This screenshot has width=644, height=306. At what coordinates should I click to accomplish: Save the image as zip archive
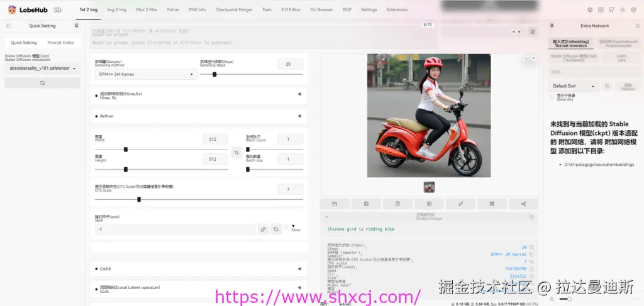[397, 204]
